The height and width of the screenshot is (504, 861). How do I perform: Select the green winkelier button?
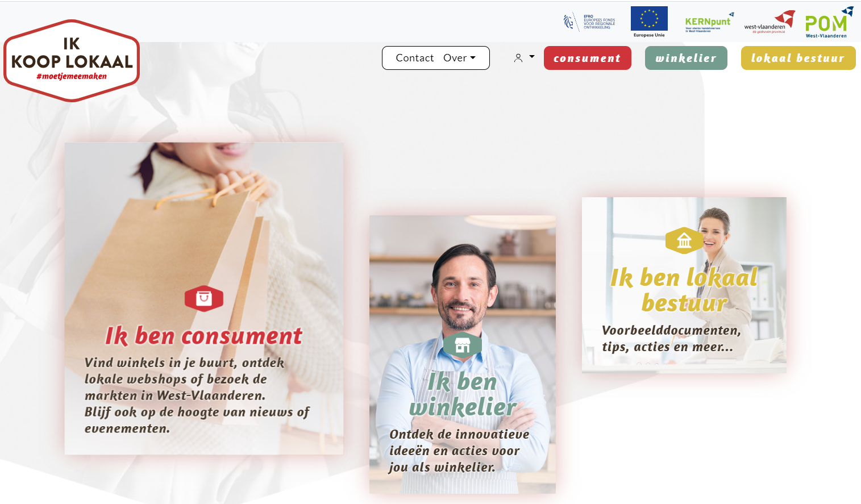click(686, 58)
